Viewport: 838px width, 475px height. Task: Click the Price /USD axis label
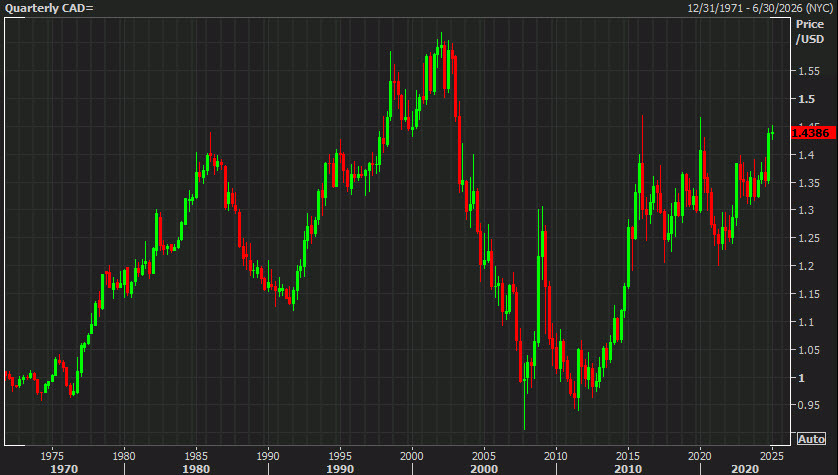pyautogui.click(x=810, y=32)
